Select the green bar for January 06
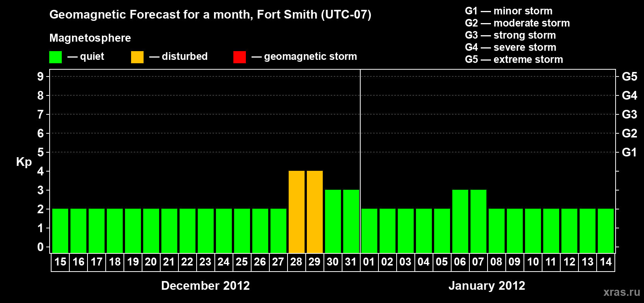This screenshot has width=644, height=303. [460, 221]
